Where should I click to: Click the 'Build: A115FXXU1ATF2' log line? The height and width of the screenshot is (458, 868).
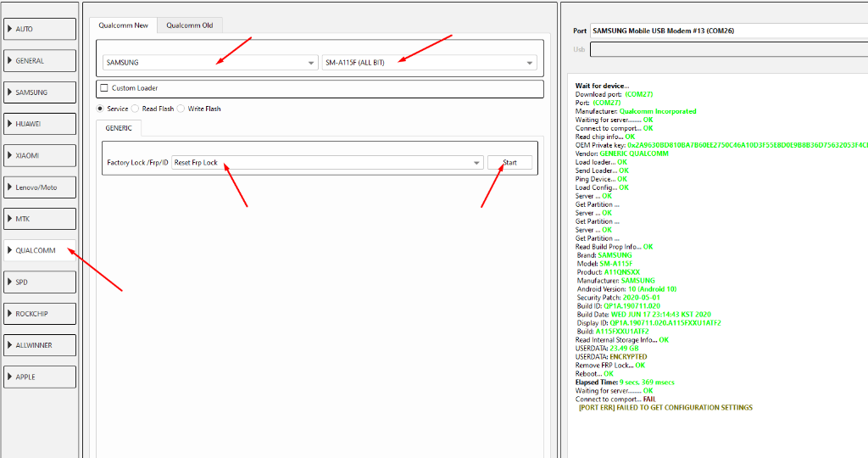point(613,331)
